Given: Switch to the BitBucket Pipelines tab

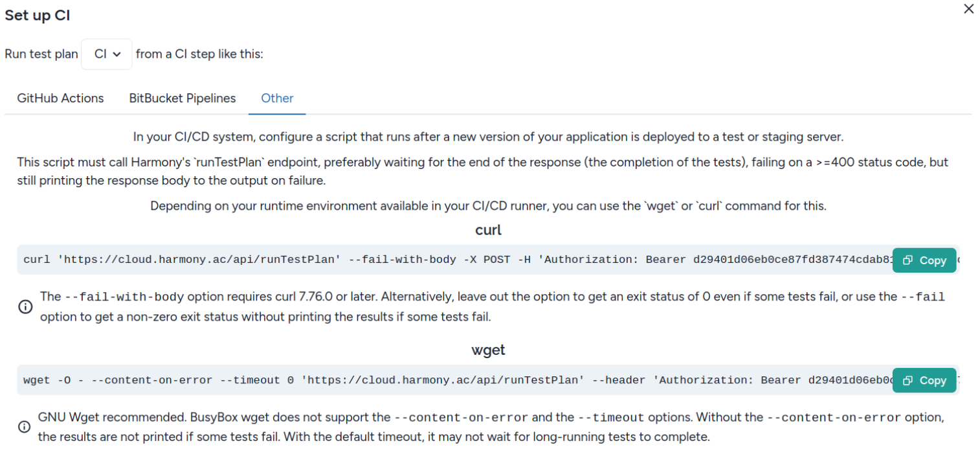Looking at the screenshot, I should pyautogui.click(x=183, y=98).
